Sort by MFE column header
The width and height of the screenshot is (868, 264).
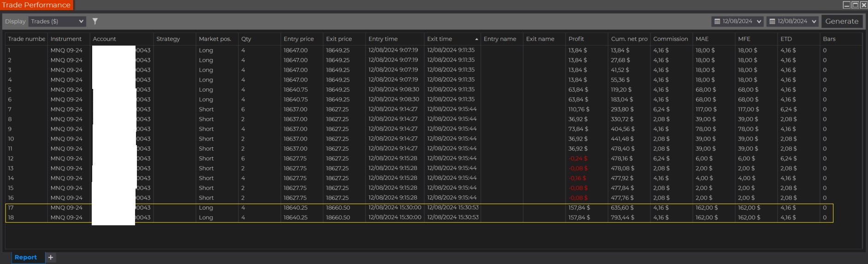pyautogui.click(x=756, y=39)
